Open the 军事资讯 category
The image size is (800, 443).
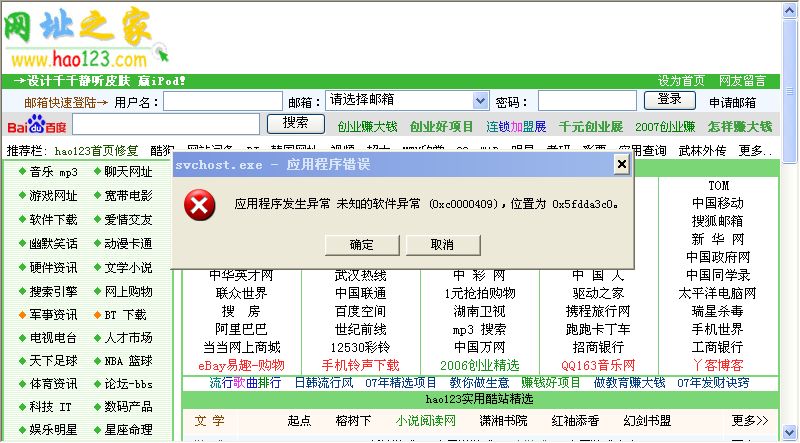pyautogui.click(x=54, y=315)
